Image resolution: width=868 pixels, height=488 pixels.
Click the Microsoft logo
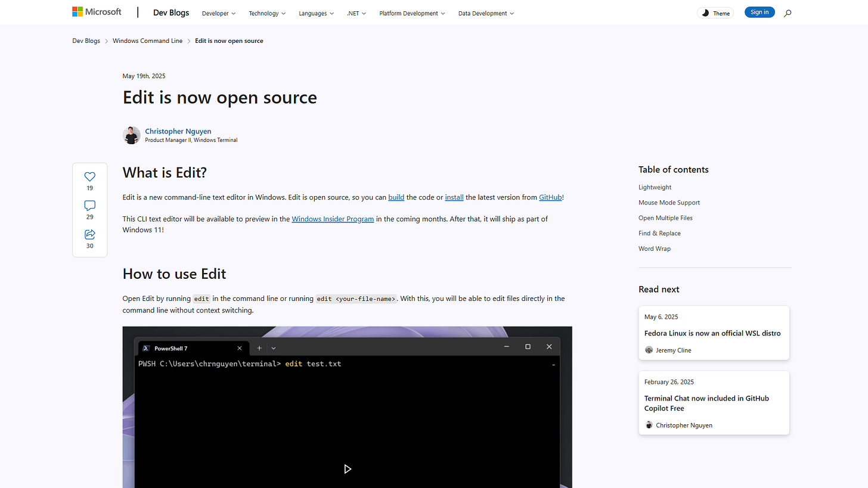pyautogui.click(x=97, y=12)
